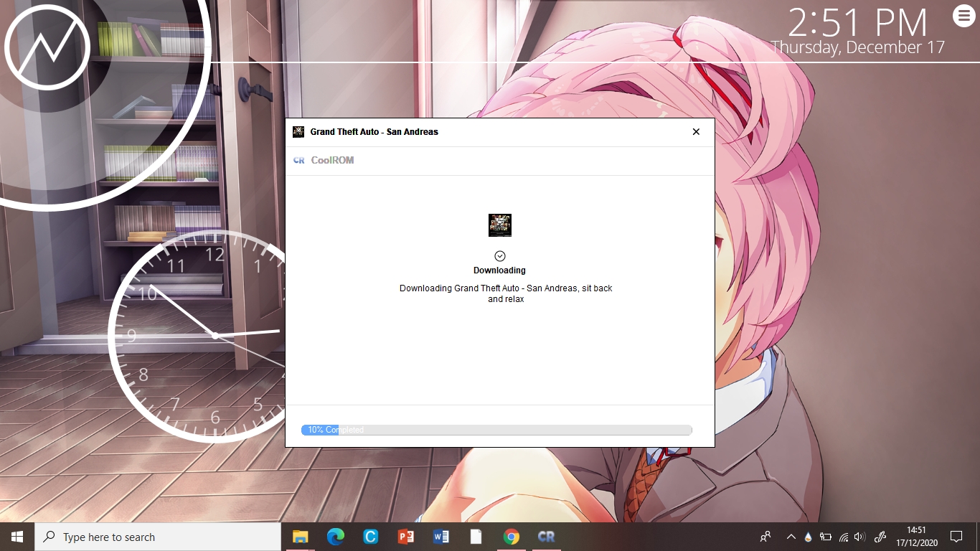Screen dimensions: 980x551
Task: Click the zigzag graph circle widget on desktop
Action: 47,47
